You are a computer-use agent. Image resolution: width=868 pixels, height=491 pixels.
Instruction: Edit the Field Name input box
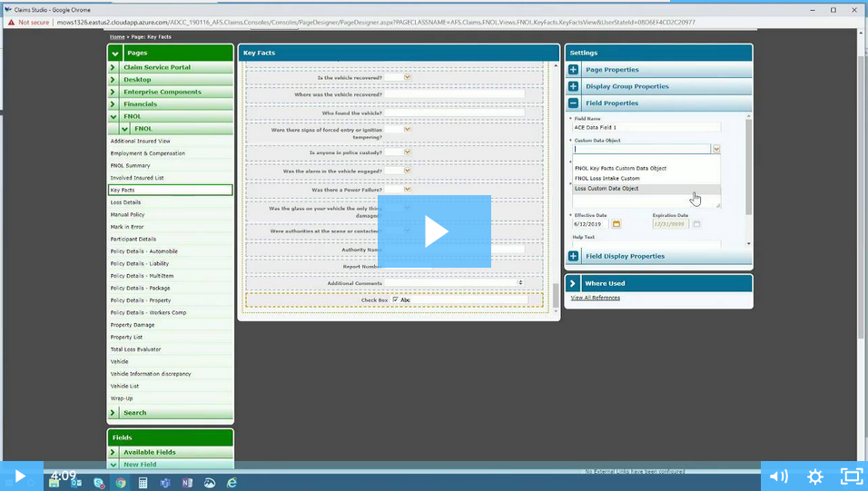[646, 127]
